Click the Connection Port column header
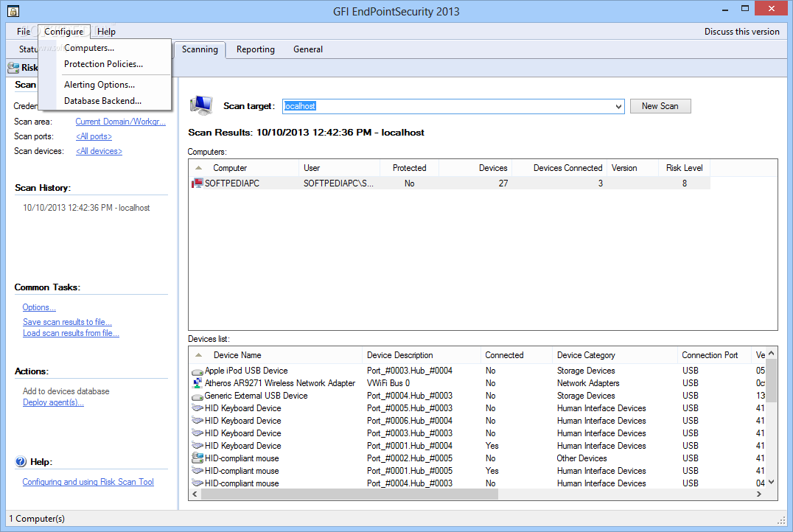The height and width of the screenshot is (532, 793). [x=714, y=355]
